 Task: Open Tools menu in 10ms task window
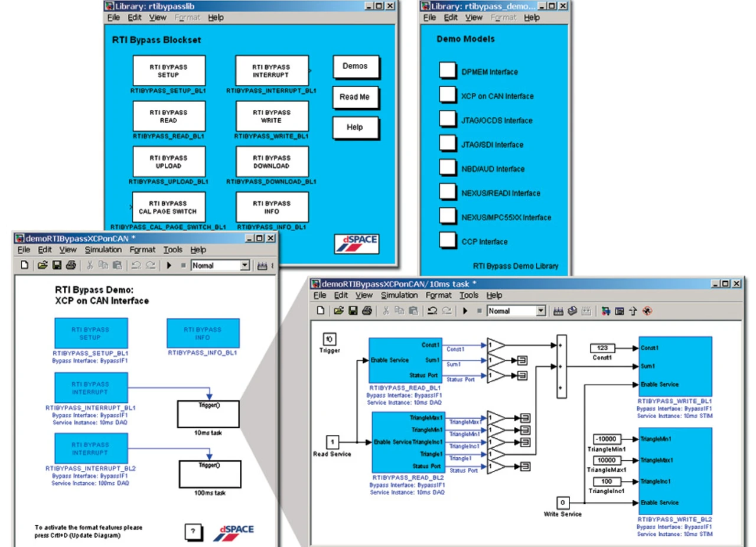coord(469,295)
